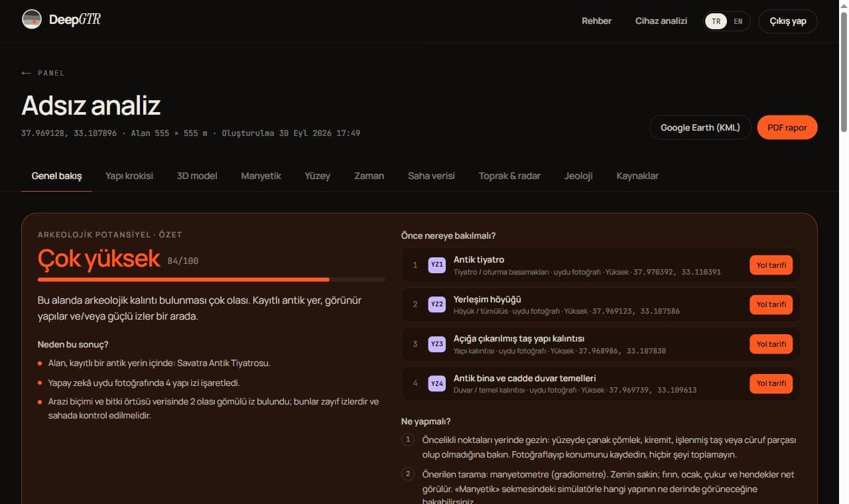
Task: Switch to the Jeoloji tab
Action: click(578, 176)
